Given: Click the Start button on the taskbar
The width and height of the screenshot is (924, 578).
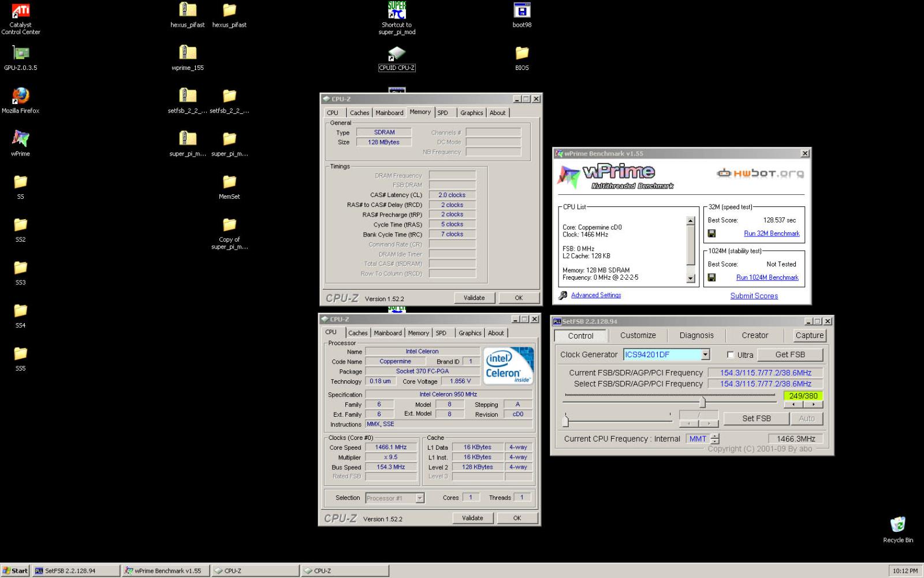Looking at the screenshot, I should [15, 571].
